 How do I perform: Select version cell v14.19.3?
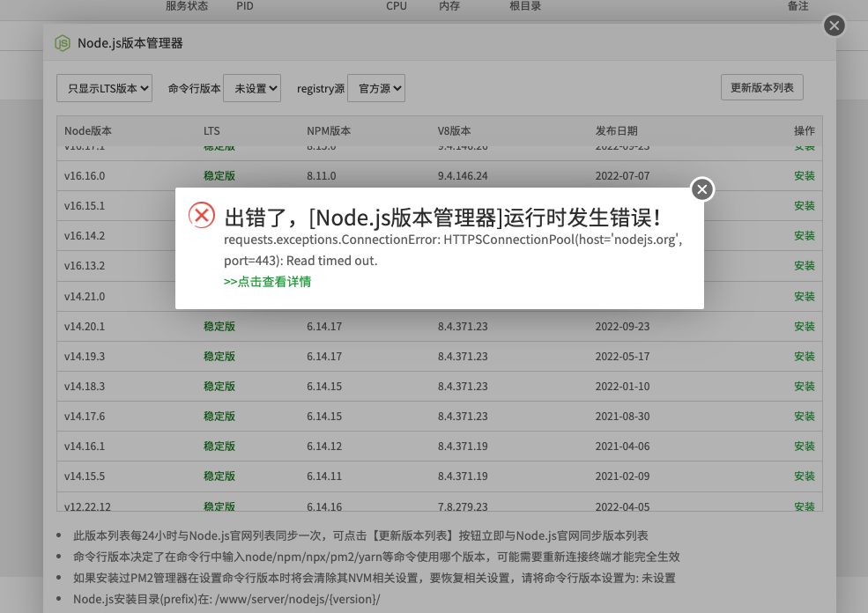85,357
